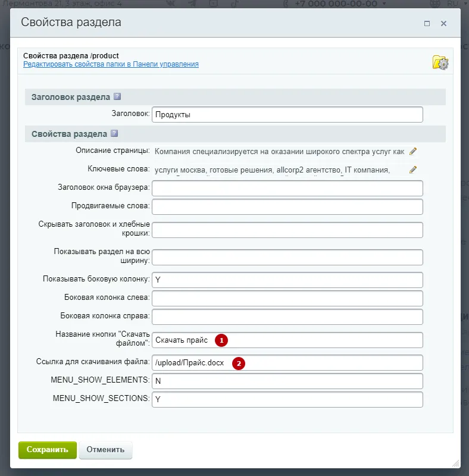This screenshot has height=476, width=469.
Task: Cancel with Отменить button
Action: pos(105,450)
